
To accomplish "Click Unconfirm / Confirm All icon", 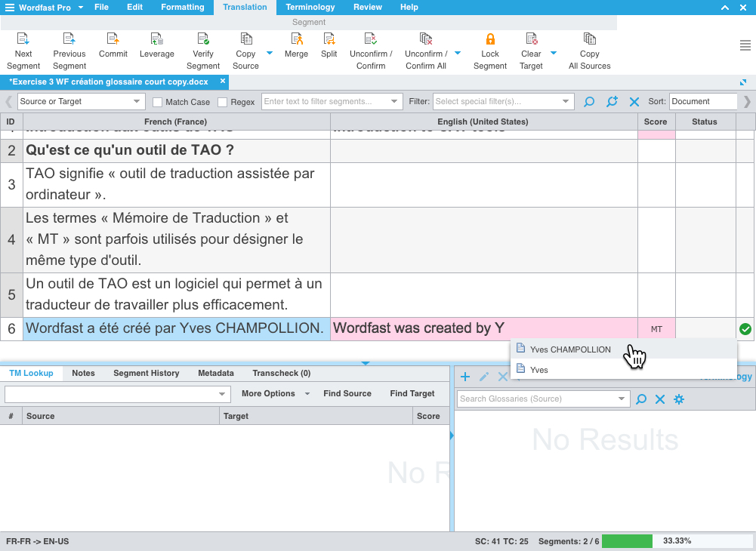I will pos(426,39).
